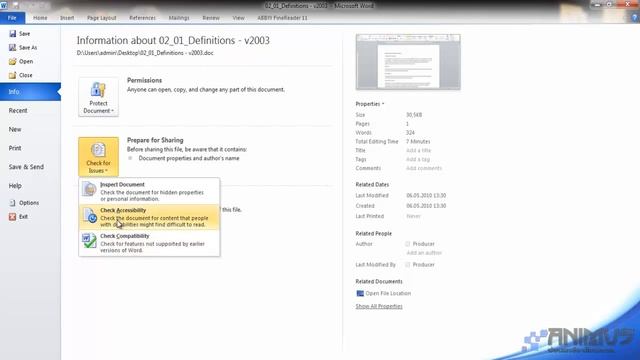The image size is (640, 360).
Task: Choose Check Compatibility menu entry
Action: 149,243
